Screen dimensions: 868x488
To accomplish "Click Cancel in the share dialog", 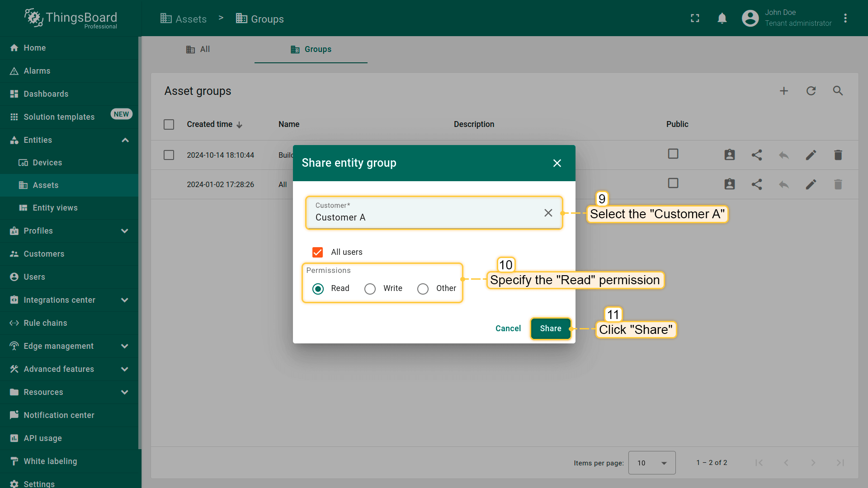I will tap(508, 328).
